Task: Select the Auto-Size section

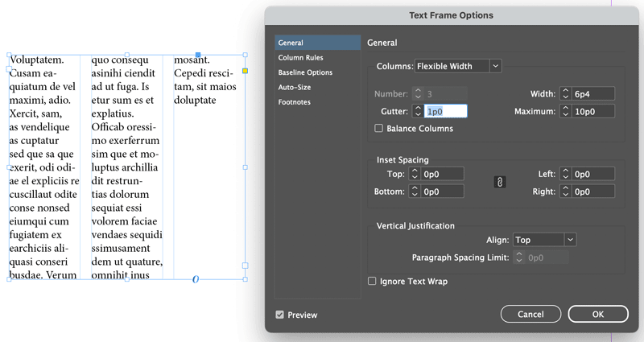Action: tap(295, 87)
